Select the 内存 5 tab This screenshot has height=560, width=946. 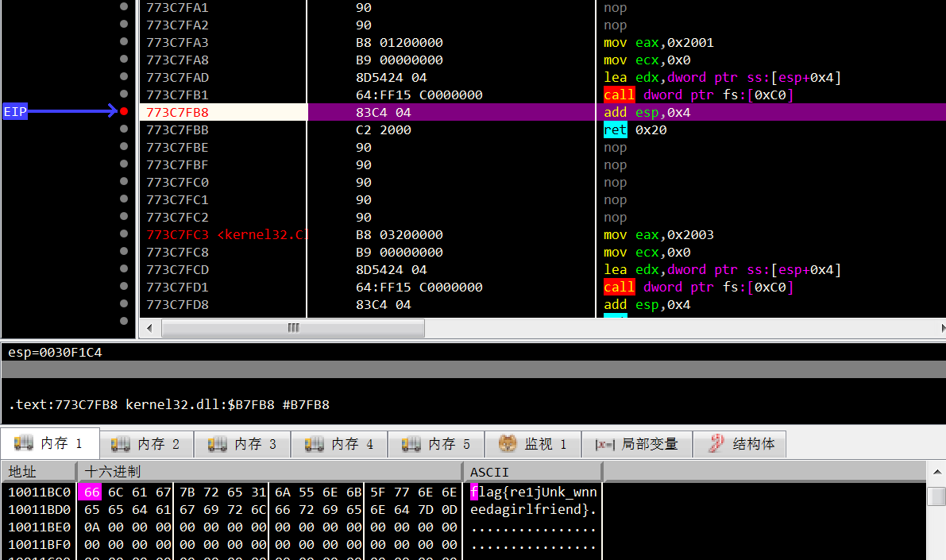[436, 444]
